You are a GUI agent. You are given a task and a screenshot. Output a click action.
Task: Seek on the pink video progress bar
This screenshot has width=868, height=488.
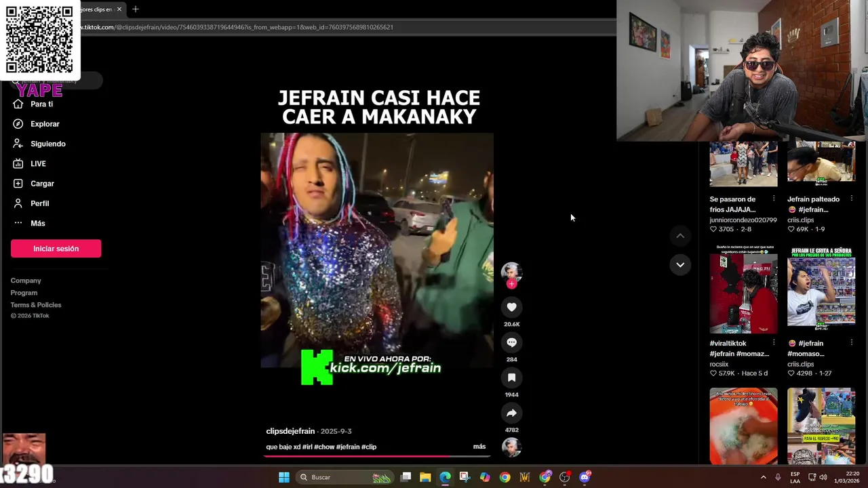(377, 456)
